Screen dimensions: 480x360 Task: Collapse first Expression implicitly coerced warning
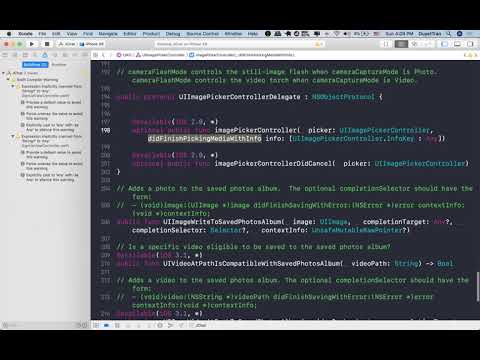[13, 86]
